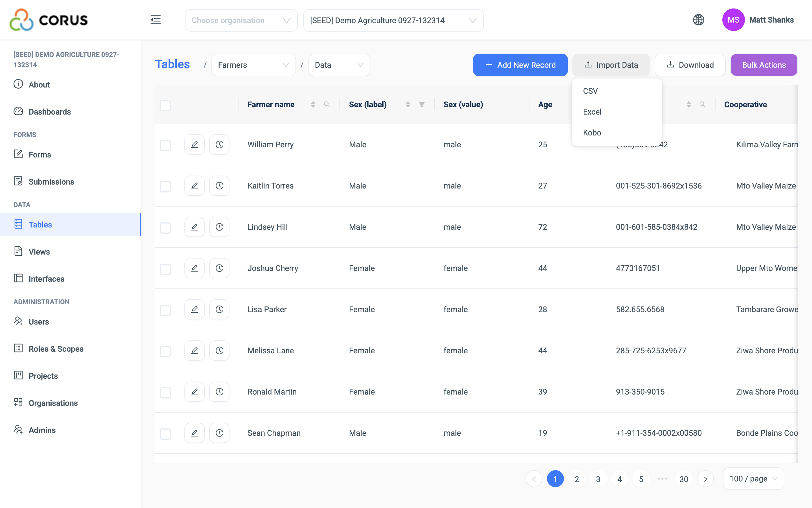Choose Kobo from the import menu

coord(617,133)
